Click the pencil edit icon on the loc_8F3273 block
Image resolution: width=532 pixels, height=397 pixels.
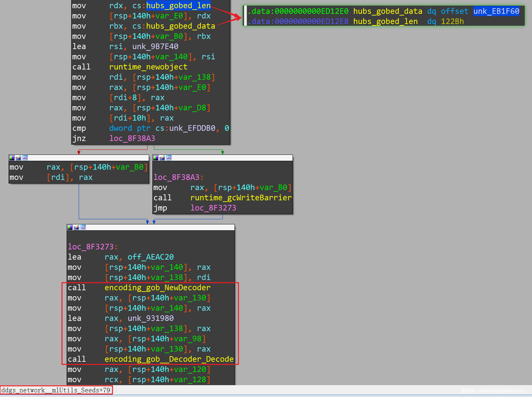[x=77, y=227]
